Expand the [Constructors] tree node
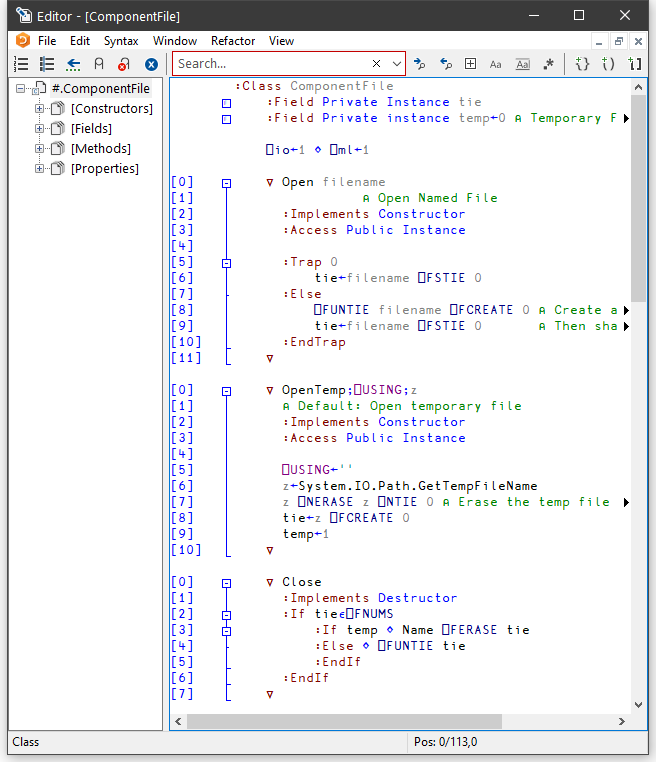The height and width of the screenshot is (762, 656). (40, 108)
